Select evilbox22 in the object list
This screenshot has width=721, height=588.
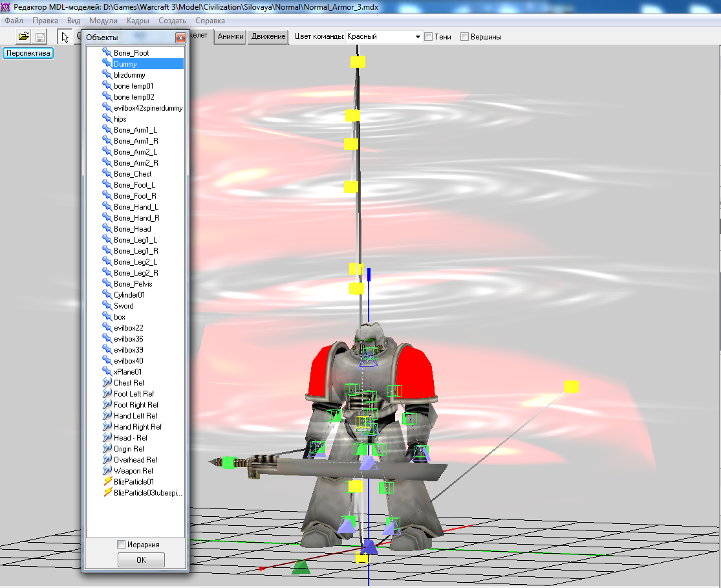click(x=129, y=327)
